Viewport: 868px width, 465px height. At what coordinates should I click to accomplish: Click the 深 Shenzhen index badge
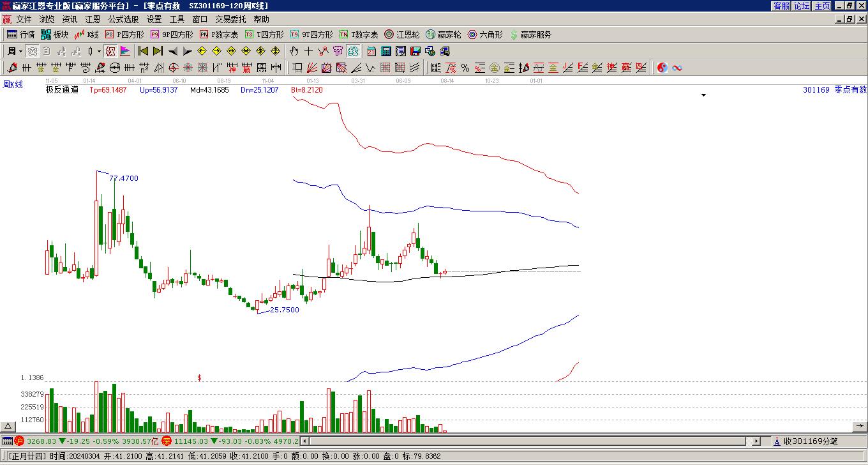point(167,441)
